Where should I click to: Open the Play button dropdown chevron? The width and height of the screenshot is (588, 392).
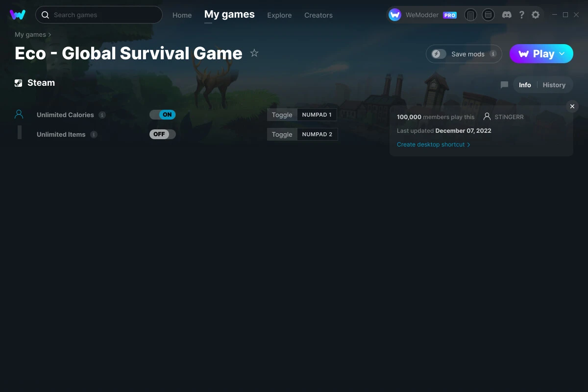pos(562,54)
